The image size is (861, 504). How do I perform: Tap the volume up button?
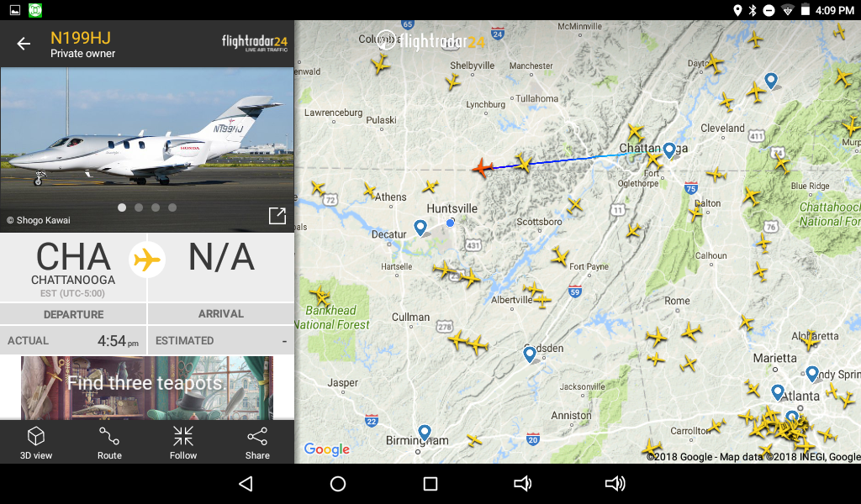tap(615, 484)
